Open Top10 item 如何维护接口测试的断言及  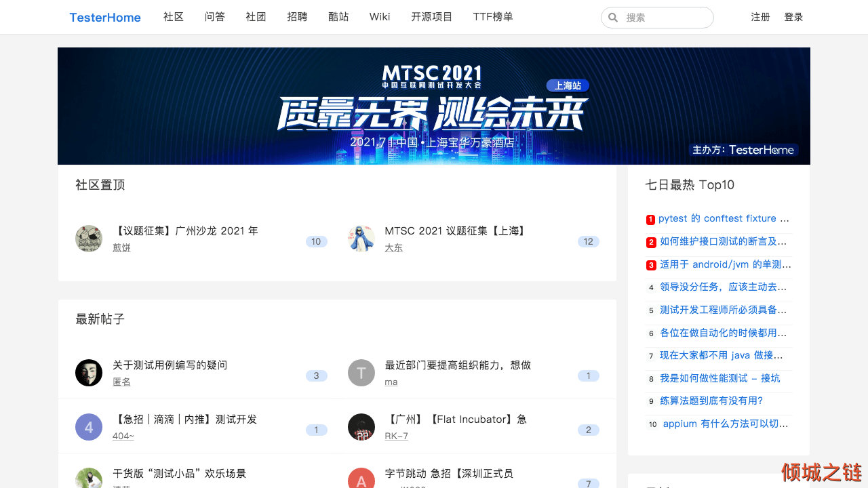[724, 241]
